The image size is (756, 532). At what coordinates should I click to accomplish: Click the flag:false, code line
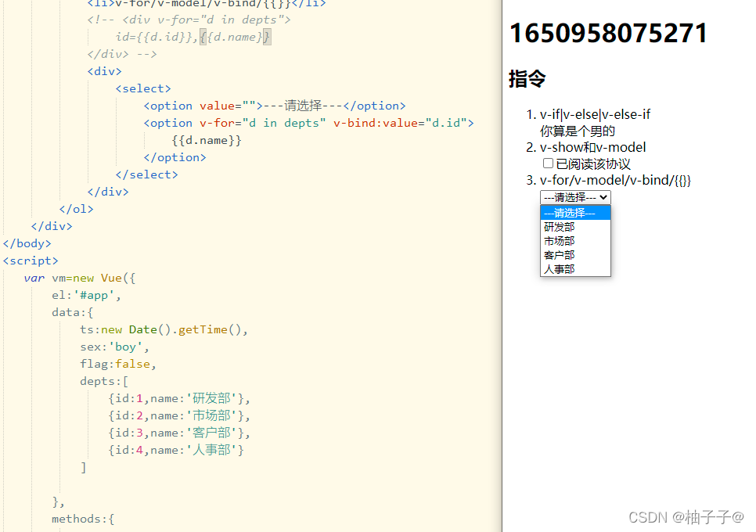(118, 364)
